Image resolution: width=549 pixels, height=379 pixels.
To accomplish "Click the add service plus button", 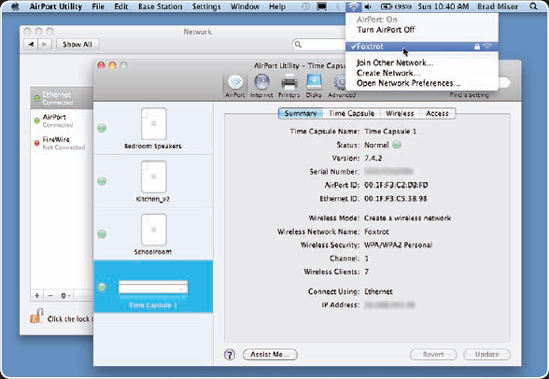I will [37, 296].
